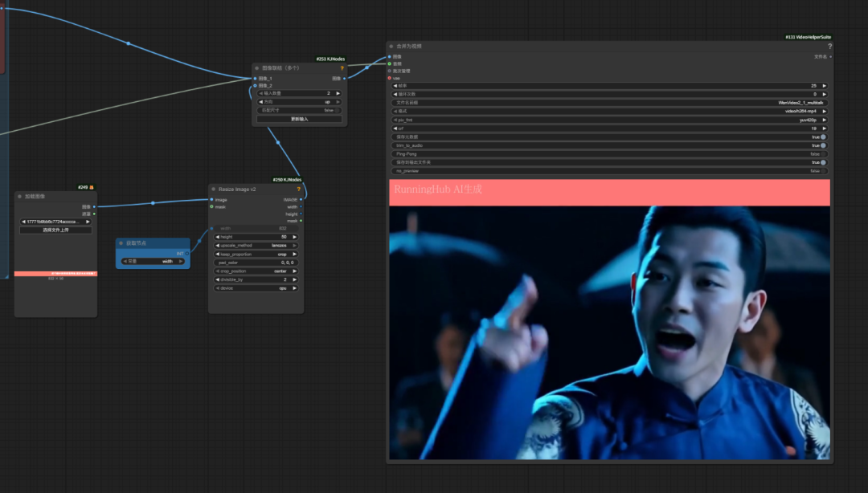Screen dimensions: 868x493
Task: Decrease the 帧率 value with left arrow
Action: coord(395,86)
